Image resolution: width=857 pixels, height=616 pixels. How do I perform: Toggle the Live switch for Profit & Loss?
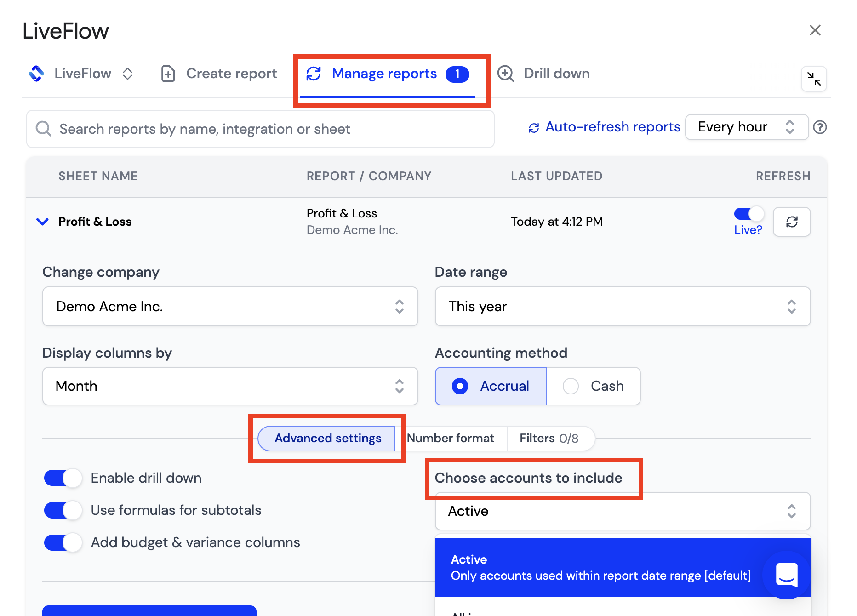(749, 214)
